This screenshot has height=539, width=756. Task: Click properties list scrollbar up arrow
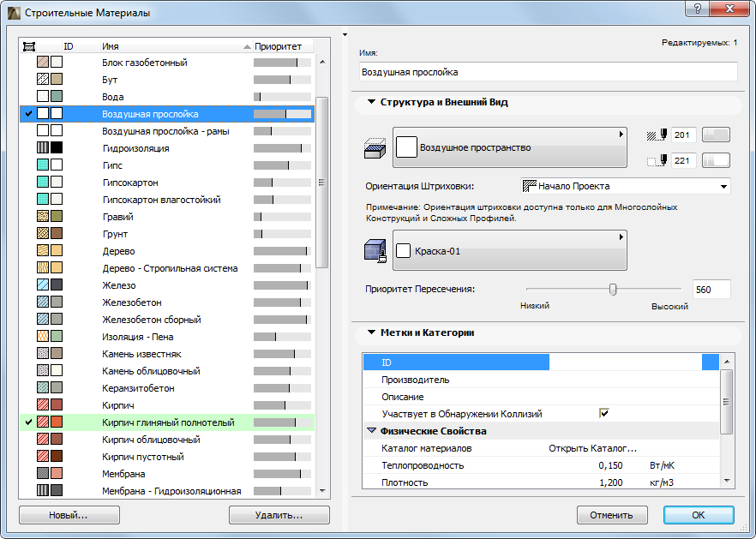pos(727,361)
